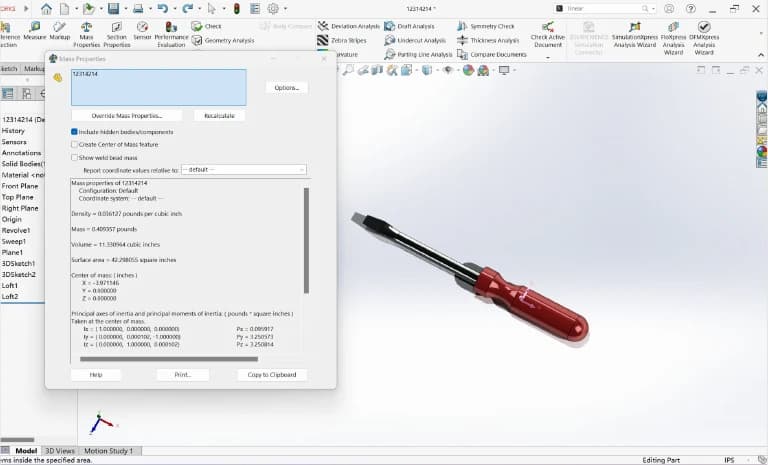This screenshot has width=768, height=465.
Task: Select Revolve1 in the feature tree
Action: [16, 230]
